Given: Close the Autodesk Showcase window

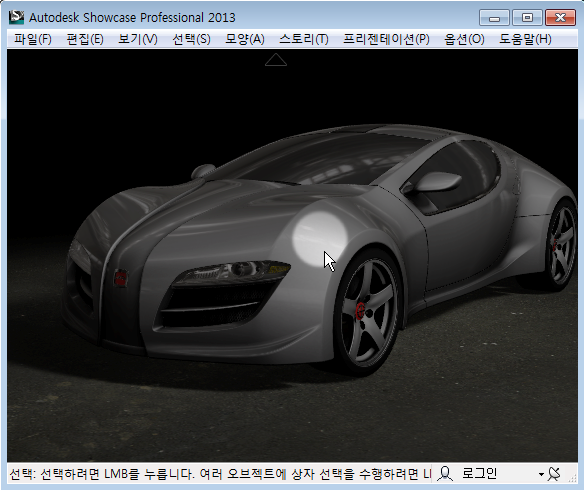Looking at the screenshot, I should [560, 18].
